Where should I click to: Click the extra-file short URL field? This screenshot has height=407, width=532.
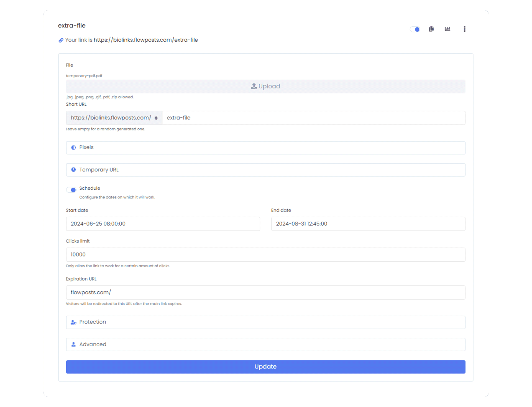[x=313, y=118]
